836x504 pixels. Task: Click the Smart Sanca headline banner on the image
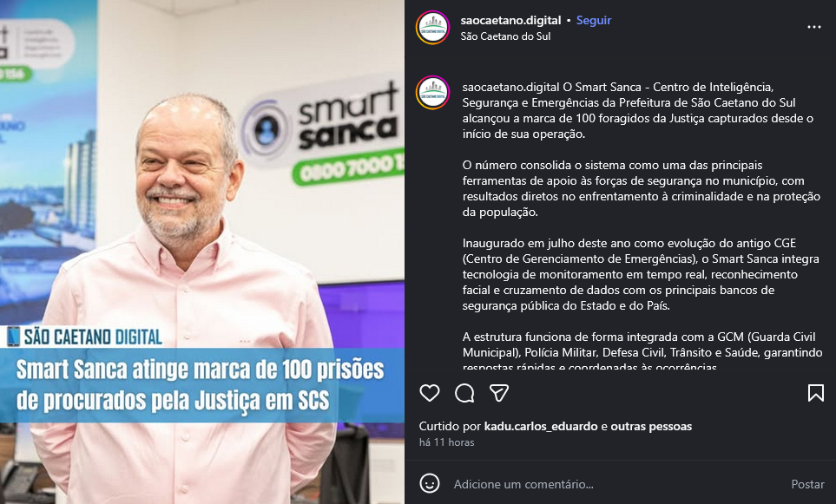202,385
